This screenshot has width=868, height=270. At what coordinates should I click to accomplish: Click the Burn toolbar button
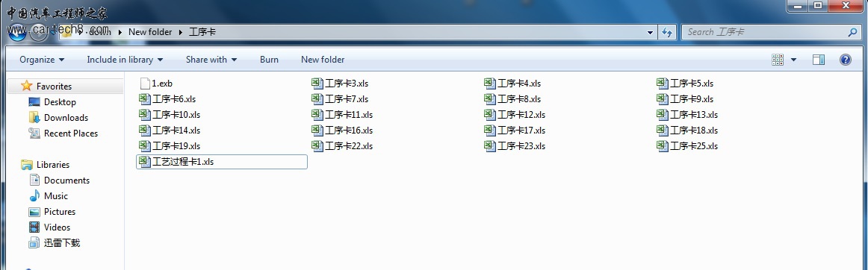point(269,59)
